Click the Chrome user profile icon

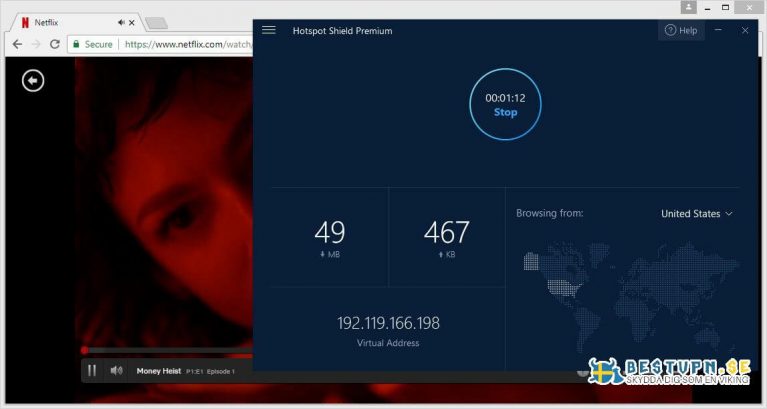click(x=688, y=7)
